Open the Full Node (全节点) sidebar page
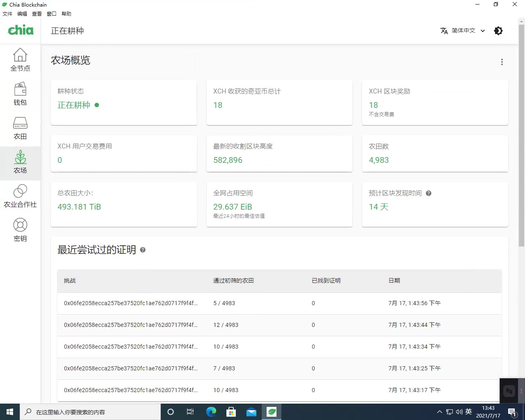 (x=20, y=60)
